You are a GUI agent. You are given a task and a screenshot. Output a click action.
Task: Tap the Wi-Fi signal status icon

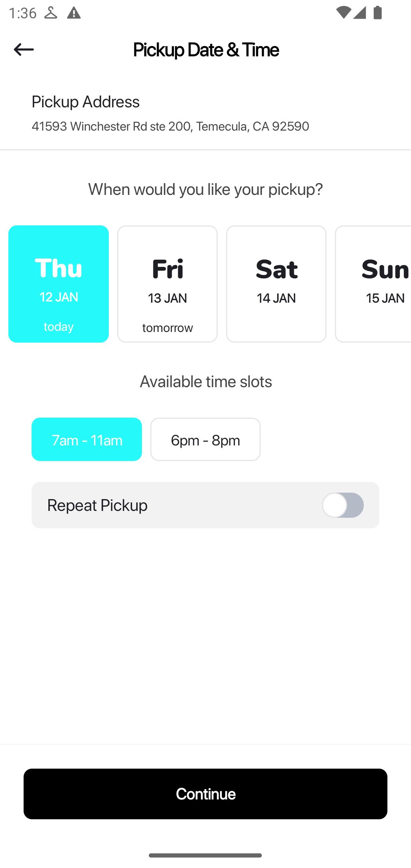click(343, 13)
